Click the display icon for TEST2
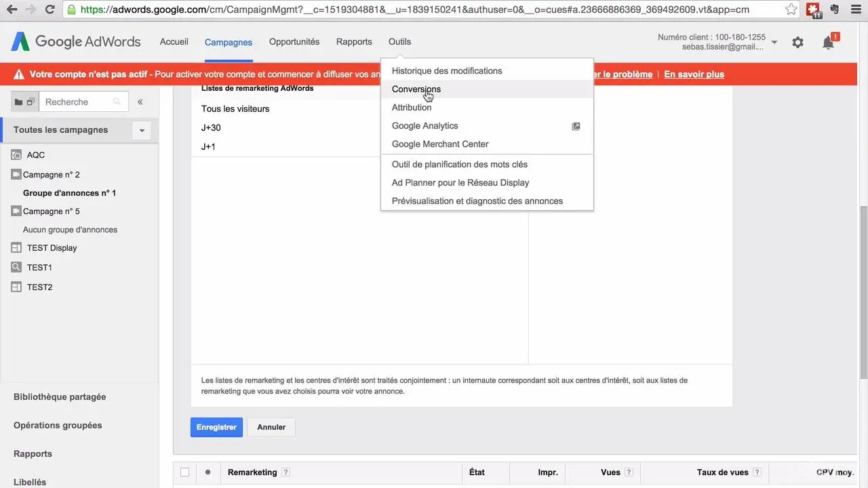This screenshot has width=868, height=488. click(x=17, y=287)
